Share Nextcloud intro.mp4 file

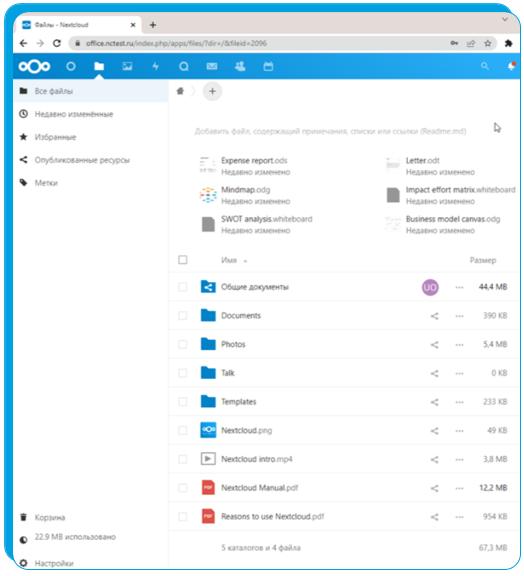434,459
